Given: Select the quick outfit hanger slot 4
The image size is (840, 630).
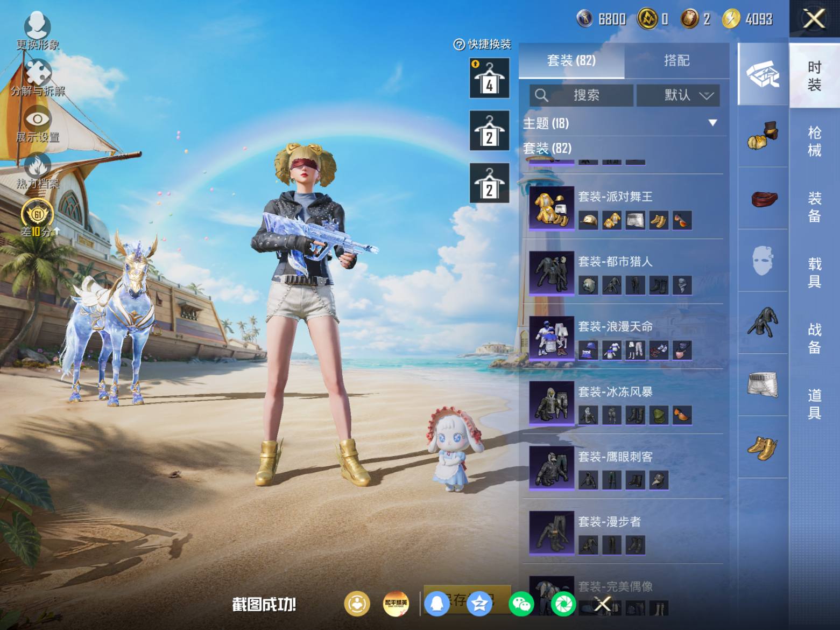Looking at the screenshot, I should [489, 79].
